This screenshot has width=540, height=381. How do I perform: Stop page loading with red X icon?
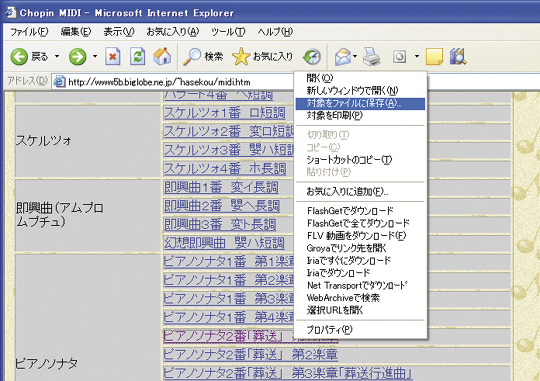pos(113,56)
